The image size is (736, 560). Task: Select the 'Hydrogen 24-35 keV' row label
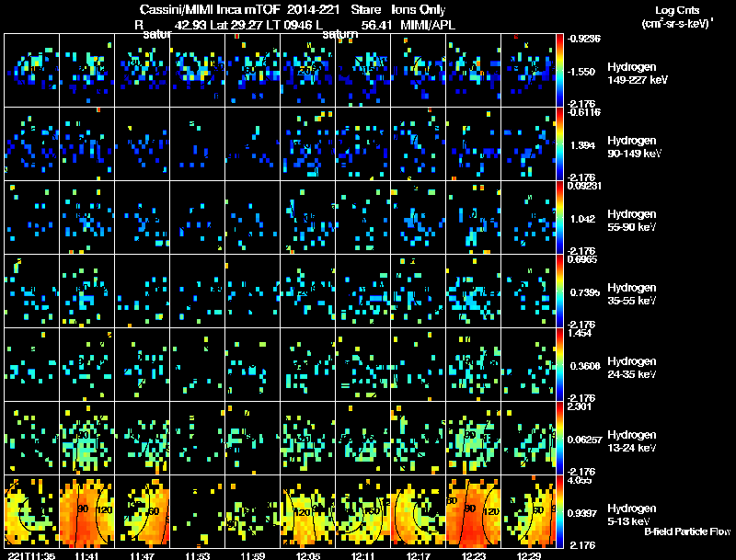point(632,368)
